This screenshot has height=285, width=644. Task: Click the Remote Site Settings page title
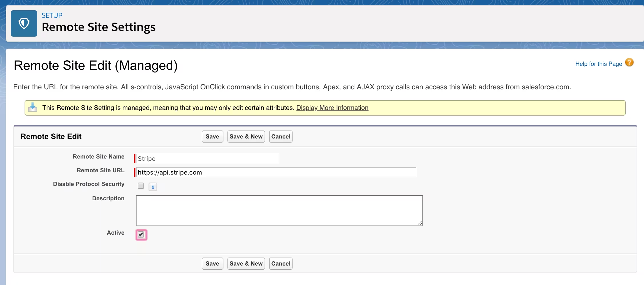99,27
